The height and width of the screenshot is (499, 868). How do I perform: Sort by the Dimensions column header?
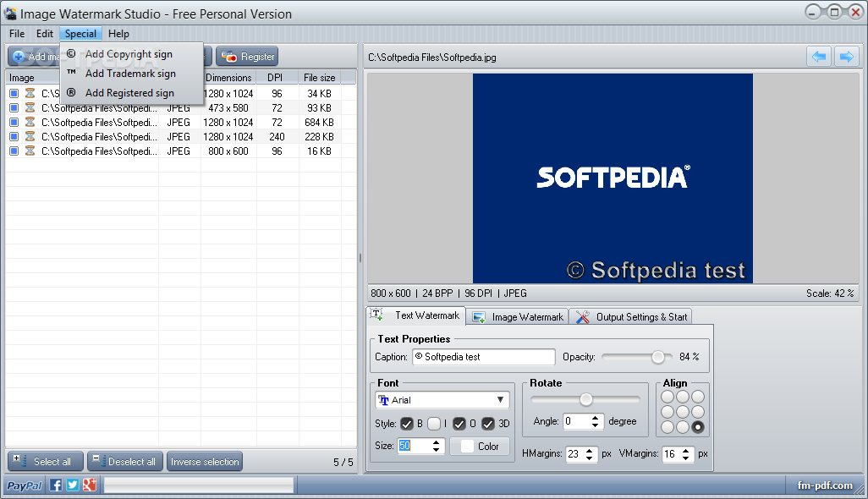tap(228, 78)
